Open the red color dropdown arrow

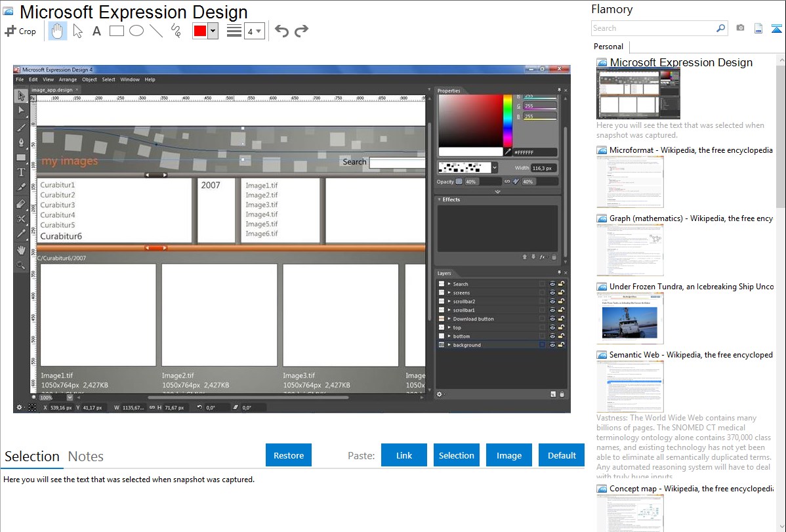pyautogui.click(x=213, y=31)
